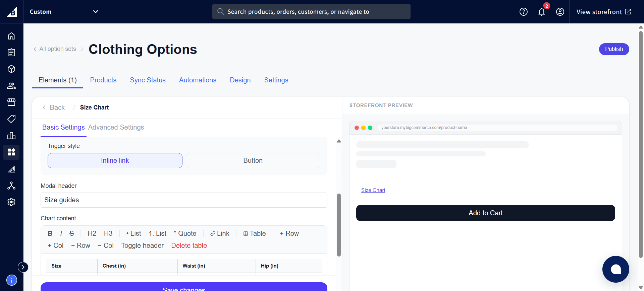The image size is (644, 291).
Task: Add a table column with + Col
Action: click(x=55, y=245)
